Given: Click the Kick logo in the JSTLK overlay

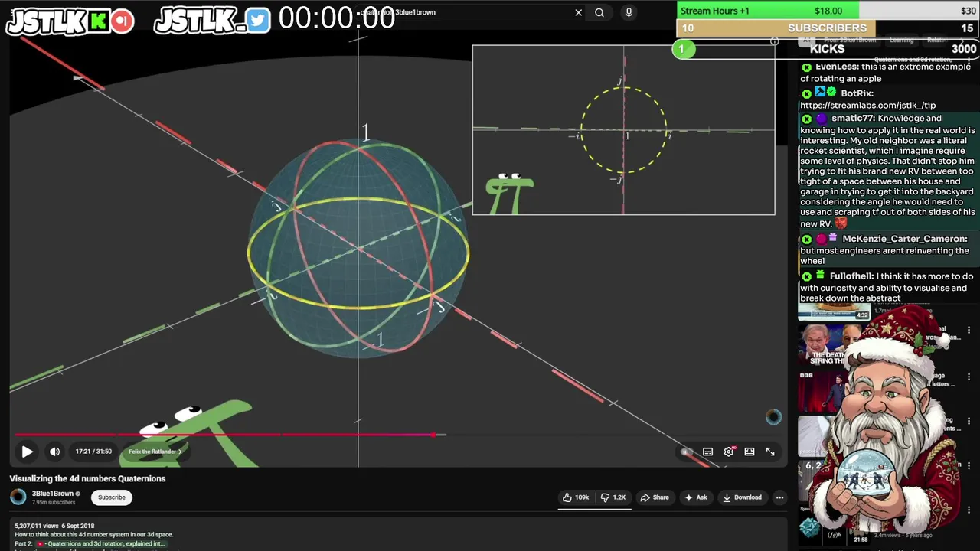Looking at the screenshot, I should pos(99,21).
